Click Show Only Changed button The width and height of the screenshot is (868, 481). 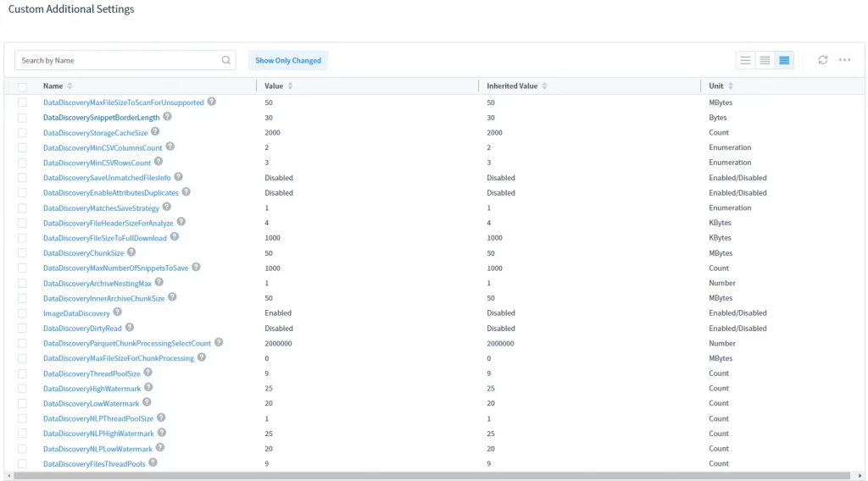(x=288, y=60)
